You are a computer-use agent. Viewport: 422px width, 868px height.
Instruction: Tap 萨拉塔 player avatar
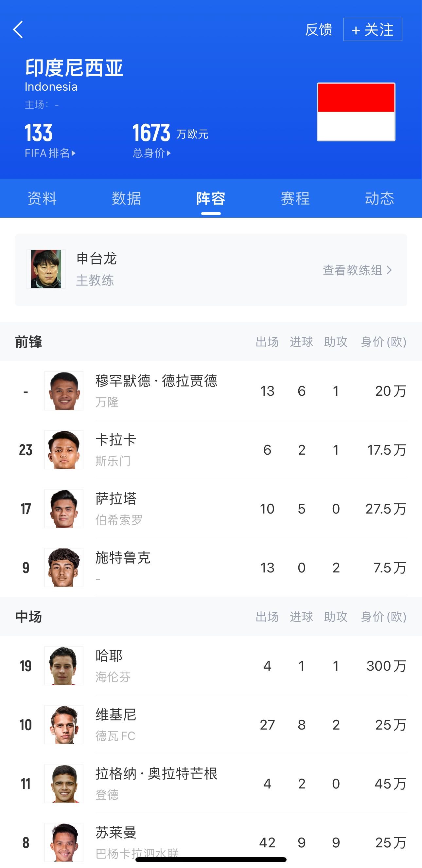(x=64, y=509)
